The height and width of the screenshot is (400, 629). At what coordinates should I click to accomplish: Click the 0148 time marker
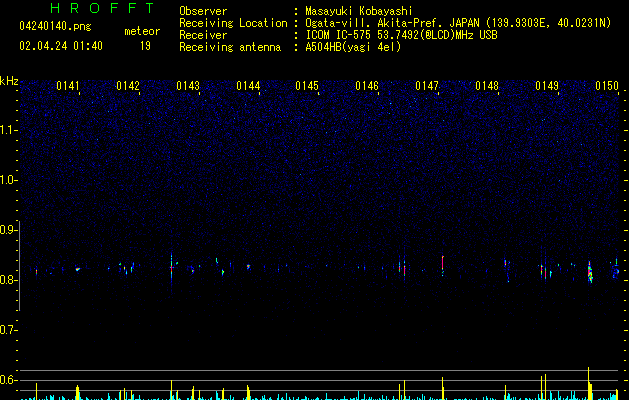pos(487,86)
